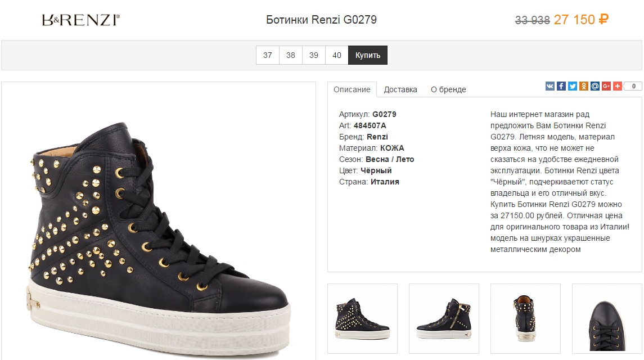This screenshot has height=360, width=644.
Task: Share on Google Plus
Action: [606, 86]
